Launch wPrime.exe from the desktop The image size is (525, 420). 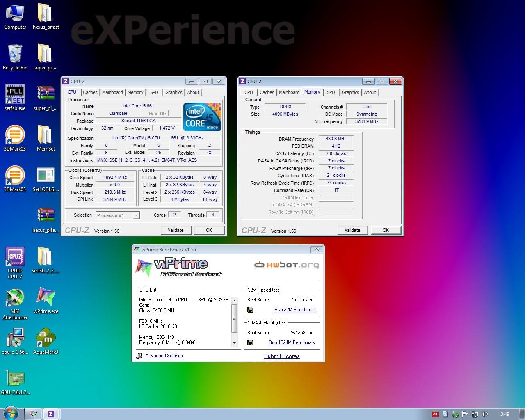(x=46, y=301)
